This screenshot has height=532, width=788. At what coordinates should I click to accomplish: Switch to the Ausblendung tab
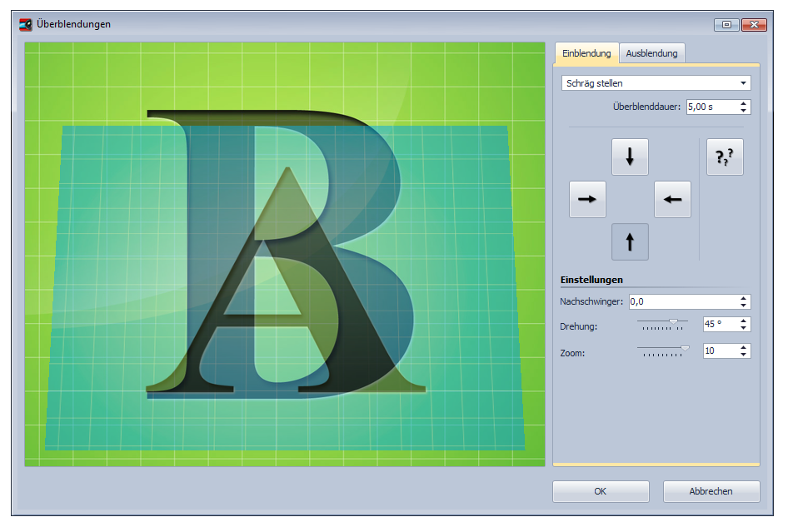652,53
